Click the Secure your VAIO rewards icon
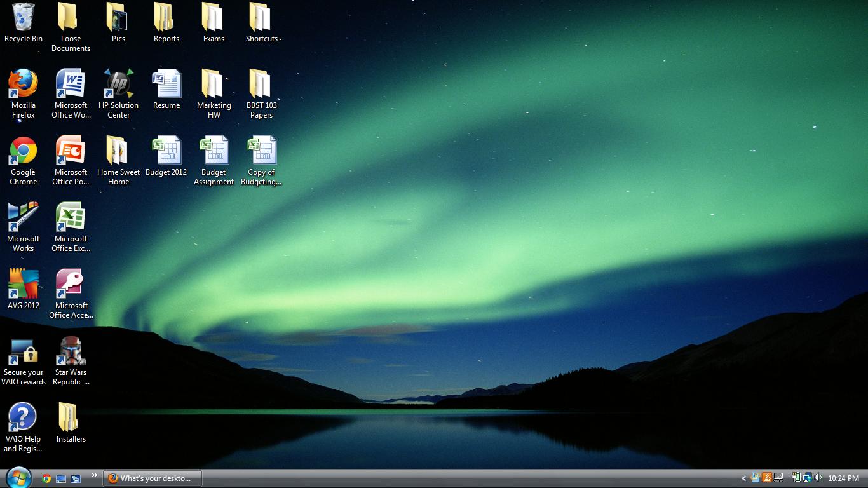Screen dimensions: 868x488 pyautogui.click(x=24, y=361)
